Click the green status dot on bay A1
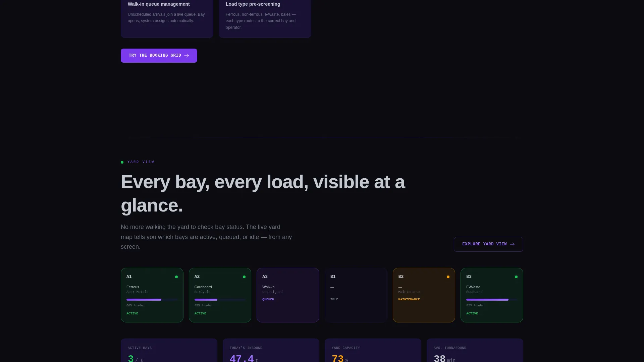 tap(176, 277)
